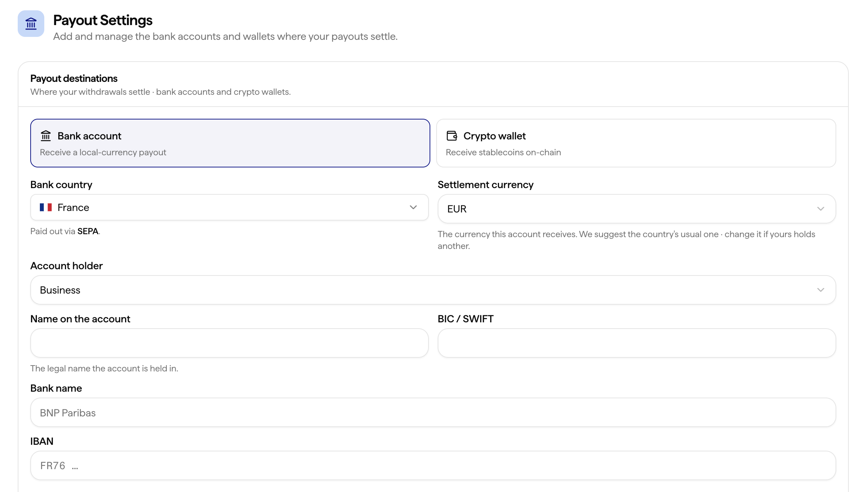Click the IBAN field label

(x=42, y=441)
